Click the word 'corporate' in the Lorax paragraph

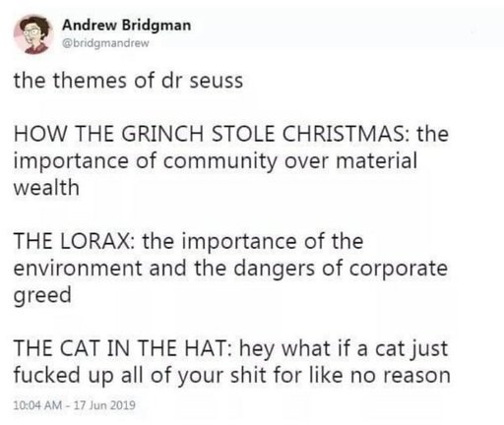[x=398, y=270]
